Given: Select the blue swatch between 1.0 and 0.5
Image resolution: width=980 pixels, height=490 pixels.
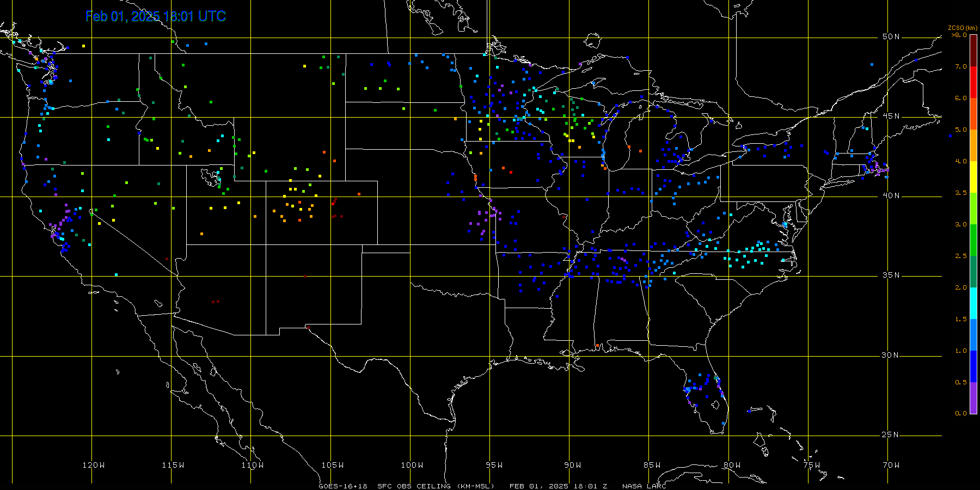Looking at the screenshot, I should [x=973, y=366].
